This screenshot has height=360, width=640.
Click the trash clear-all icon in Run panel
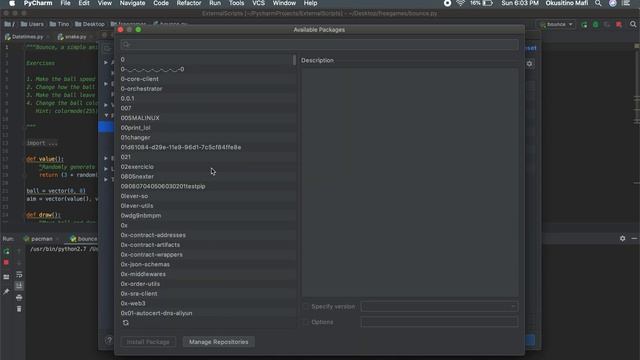[x=19, y=309]
